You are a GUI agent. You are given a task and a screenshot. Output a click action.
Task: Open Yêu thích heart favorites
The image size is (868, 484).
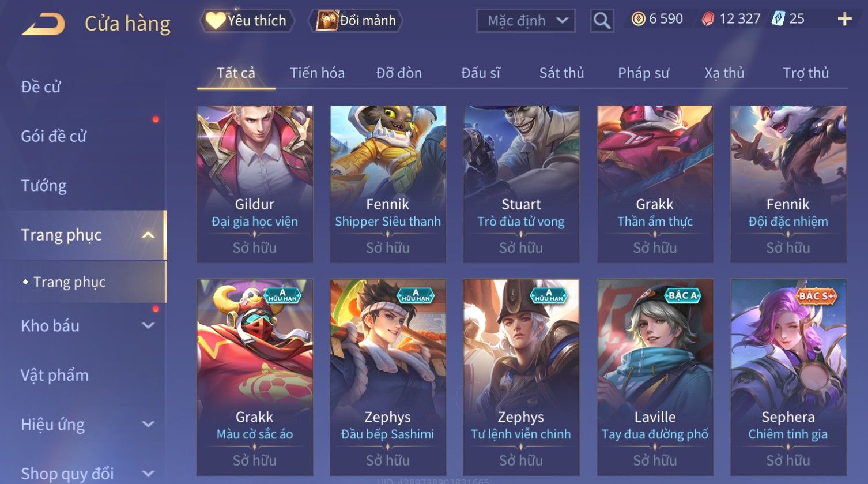(247, 21)
